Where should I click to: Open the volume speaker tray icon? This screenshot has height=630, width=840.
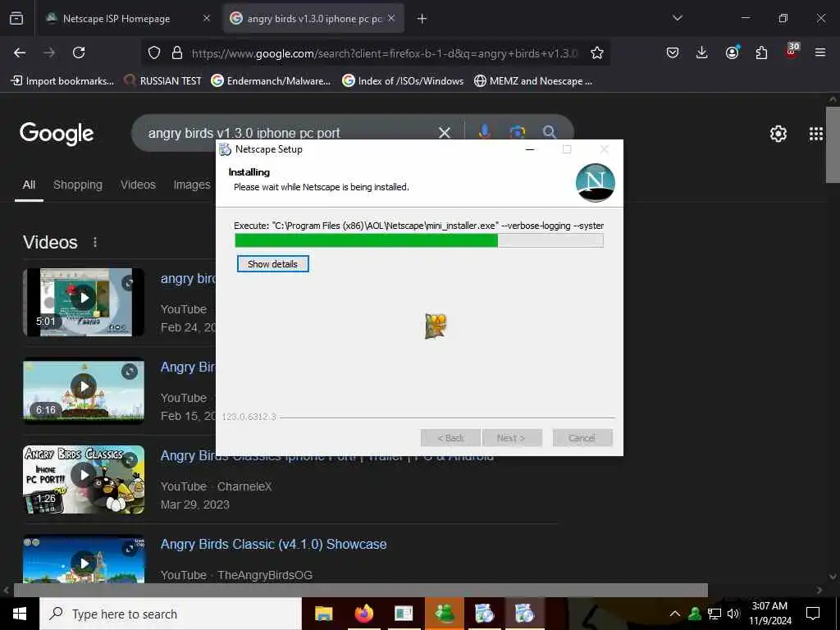click(x=733, y=614)
